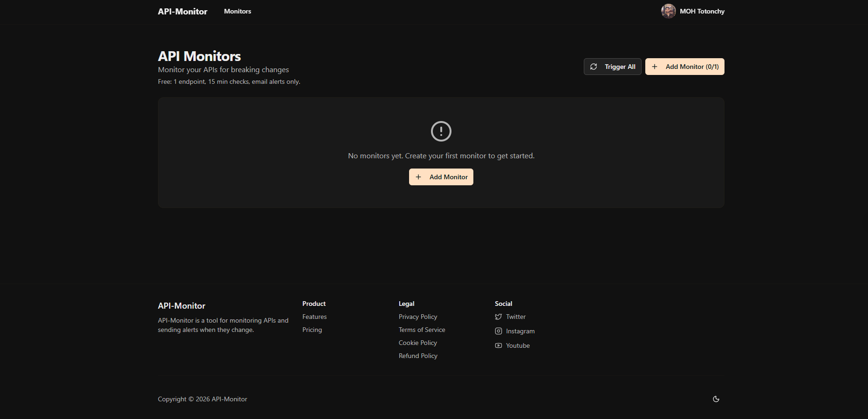This screenshot has width=868, height=419.
Task: Click the user avatar picture in the header
Action: point(668,11)
